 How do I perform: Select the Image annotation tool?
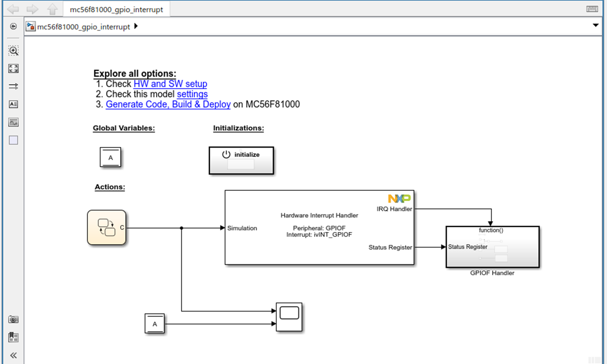[x=14, y=122]
